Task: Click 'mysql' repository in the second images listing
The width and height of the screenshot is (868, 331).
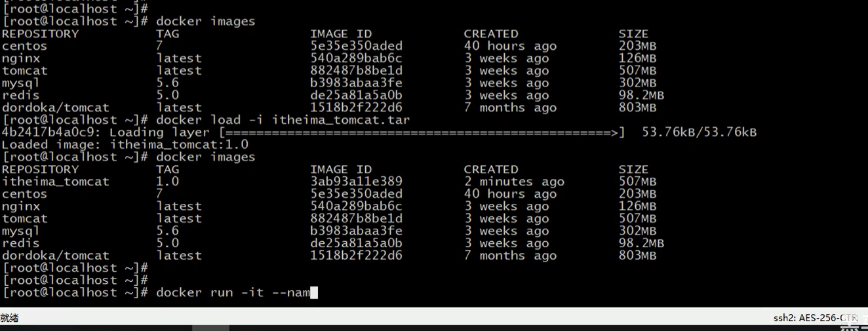Action: pyautogui.click(x=21, y=231)
